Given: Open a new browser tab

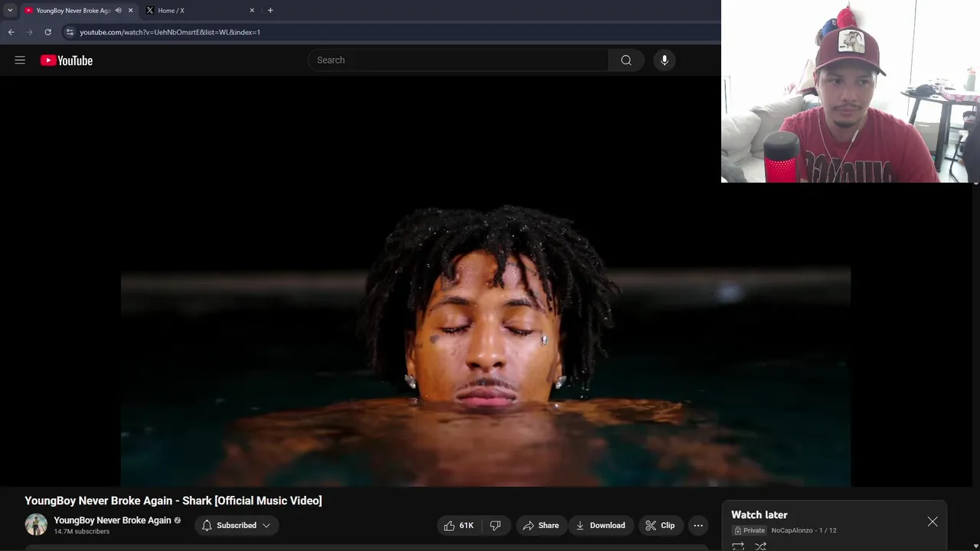Looking at the screenshot, I should tap(270, 11).
